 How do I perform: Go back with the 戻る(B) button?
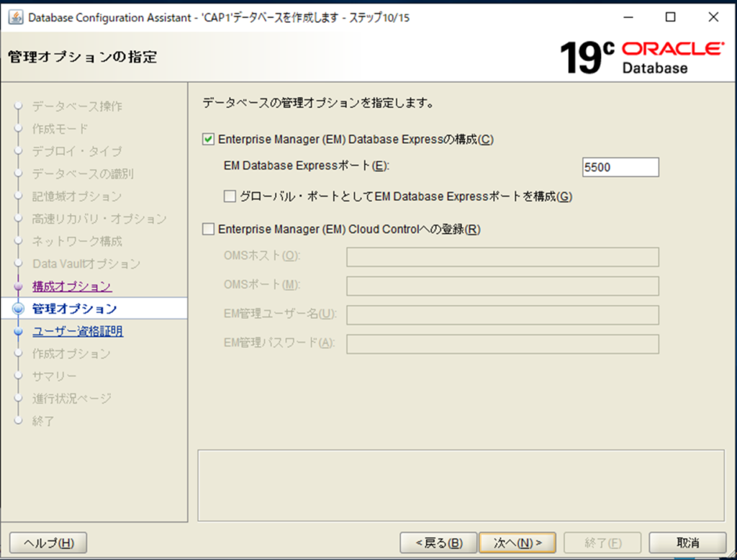(438, 543)
